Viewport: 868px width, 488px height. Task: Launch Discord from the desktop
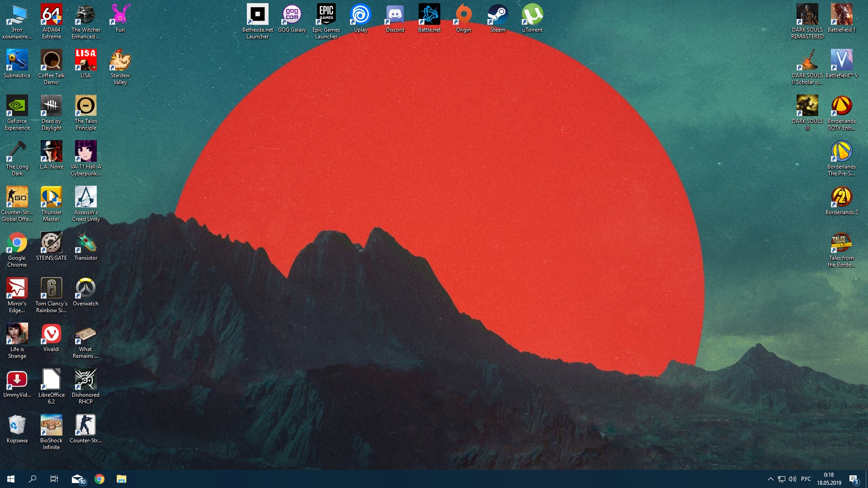(x=395, y=19)
